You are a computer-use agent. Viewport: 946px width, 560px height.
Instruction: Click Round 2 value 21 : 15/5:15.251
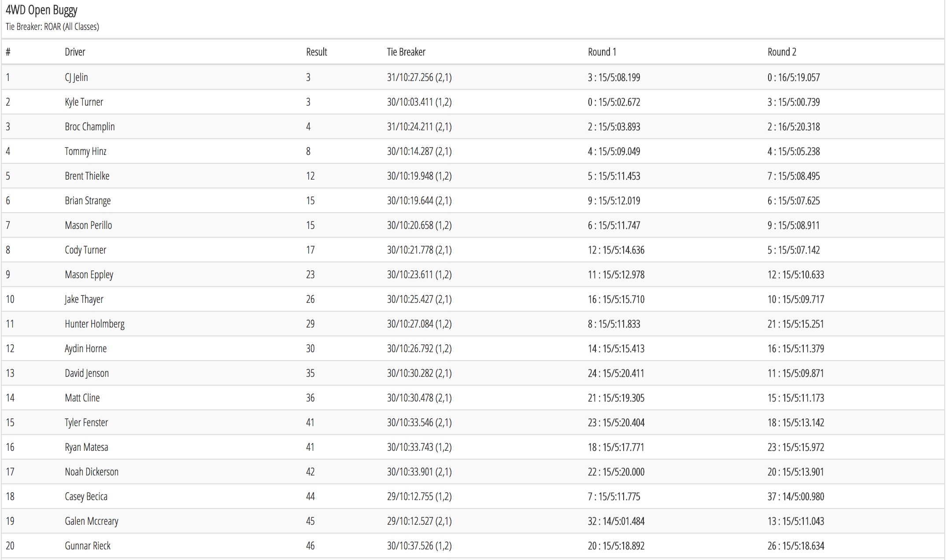tap(796, 324)
